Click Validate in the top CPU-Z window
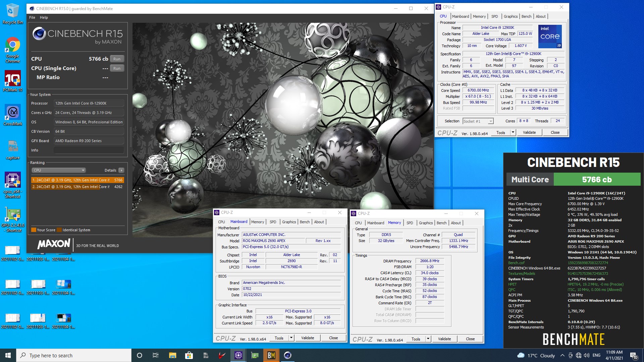The height and width of the screenshot is (362, 644). (x=529, y=132)
